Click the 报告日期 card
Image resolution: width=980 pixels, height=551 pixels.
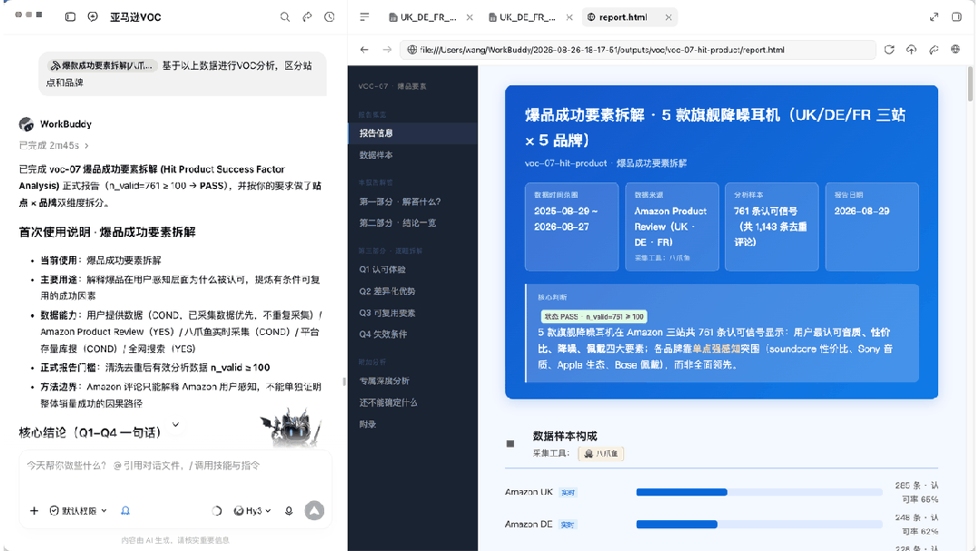click(872, 227)
